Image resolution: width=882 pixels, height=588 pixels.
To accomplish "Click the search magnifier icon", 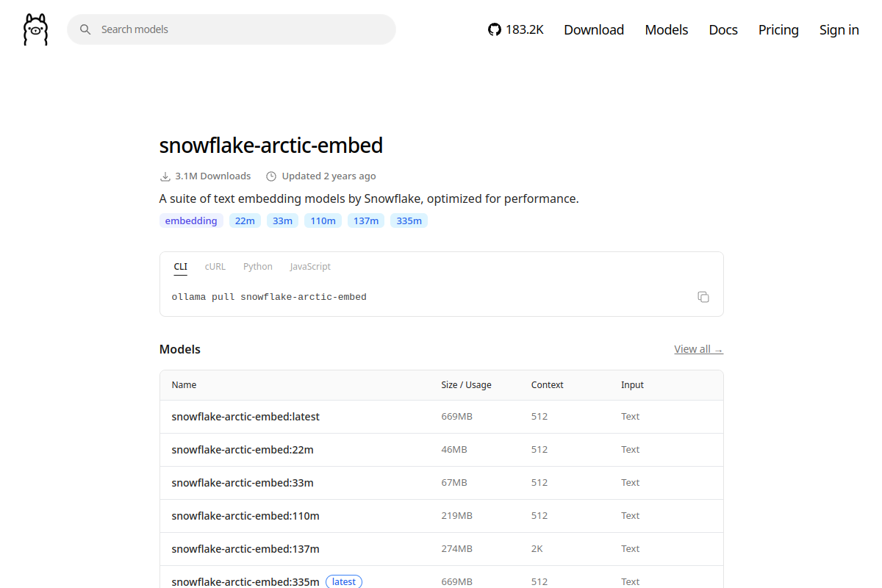I will pyautogui.click(x=85, y=29).
